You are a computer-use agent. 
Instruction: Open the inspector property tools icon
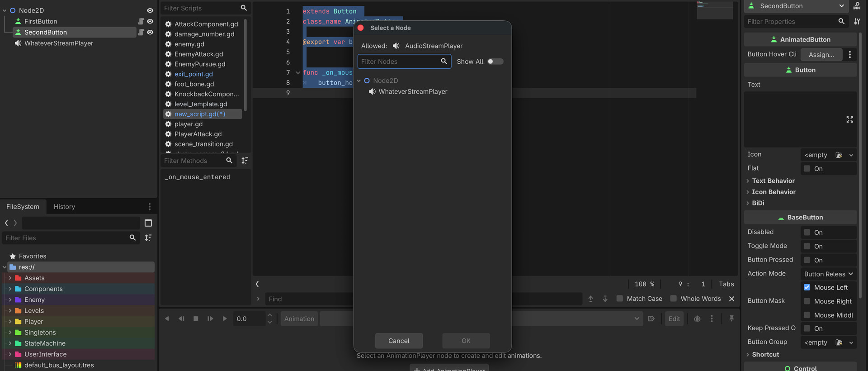coord(857,21)
